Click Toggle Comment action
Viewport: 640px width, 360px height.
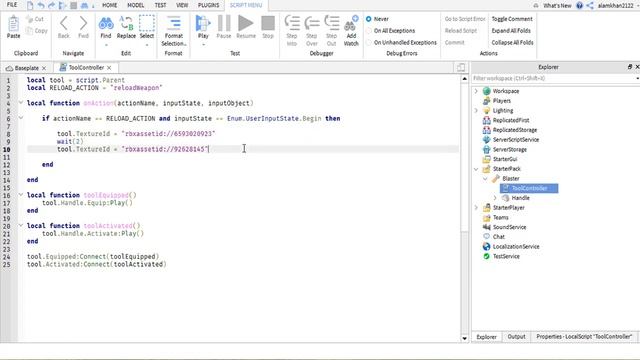[x=512, y=19]
